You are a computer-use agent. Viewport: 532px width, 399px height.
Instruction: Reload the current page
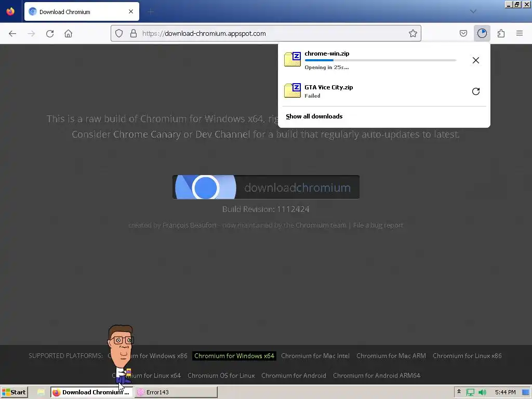(50, 34)
